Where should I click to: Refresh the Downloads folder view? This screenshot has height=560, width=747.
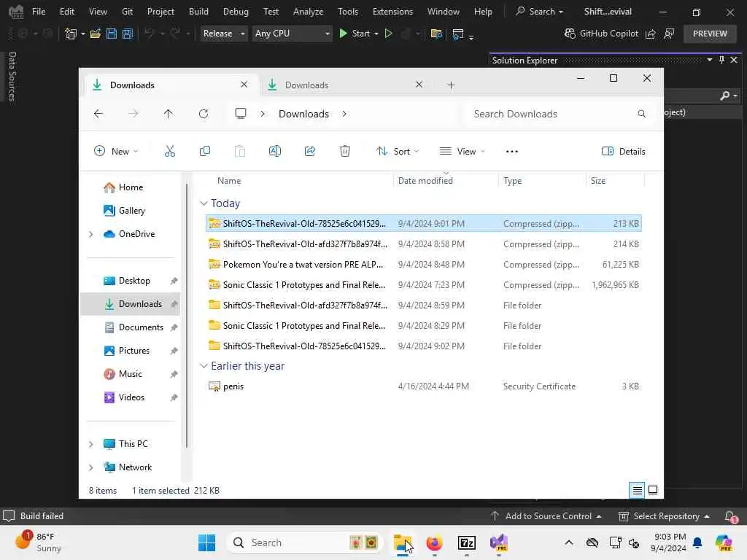coord(204,114)
